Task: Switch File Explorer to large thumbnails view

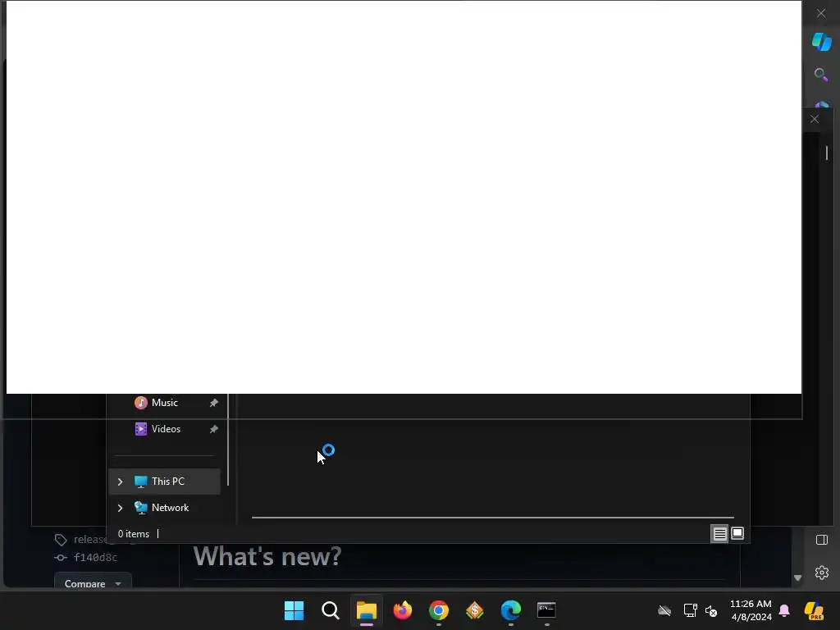Action: pos(737,533)
